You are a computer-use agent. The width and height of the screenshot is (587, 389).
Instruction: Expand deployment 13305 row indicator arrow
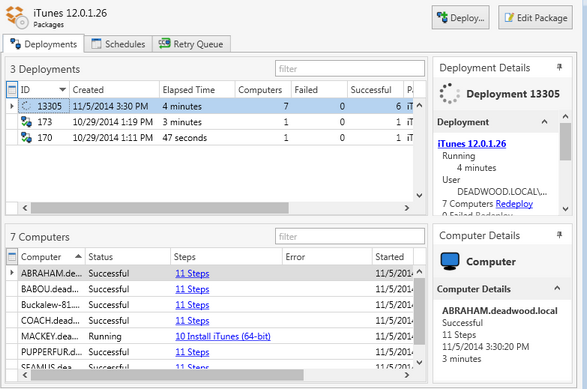point(12,106)
